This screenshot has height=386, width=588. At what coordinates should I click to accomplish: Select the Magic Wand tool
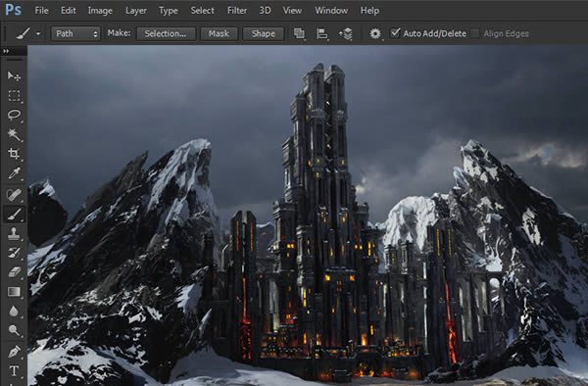click(14, 134)
